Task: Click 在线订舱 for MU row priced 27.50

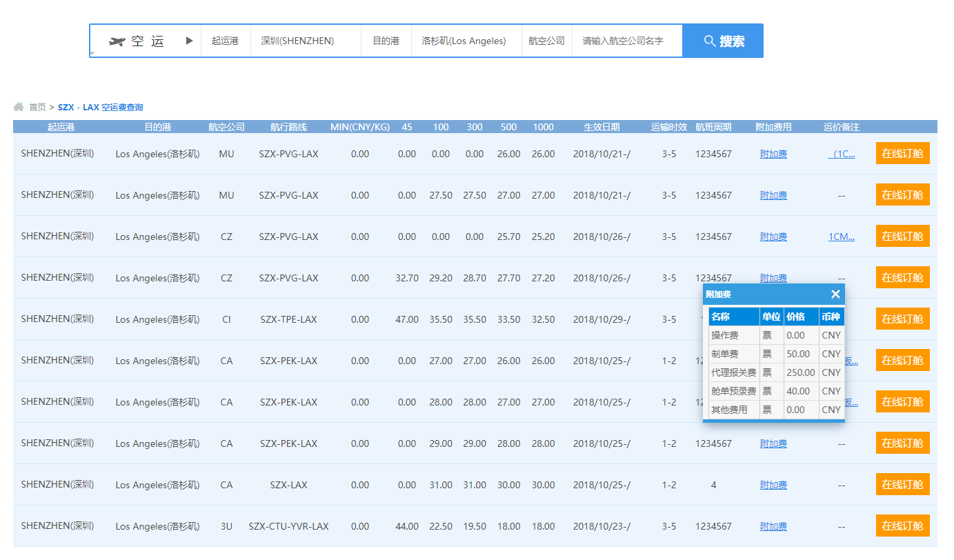Action: tap(902, 194)
